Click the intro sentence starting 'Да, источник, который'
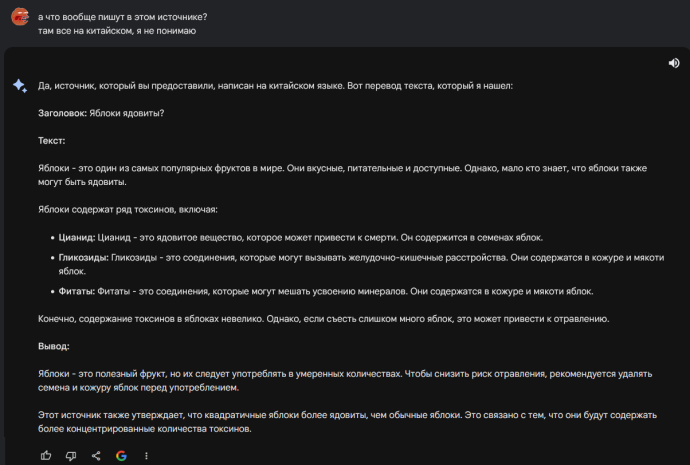 click(x=275, y=86)
